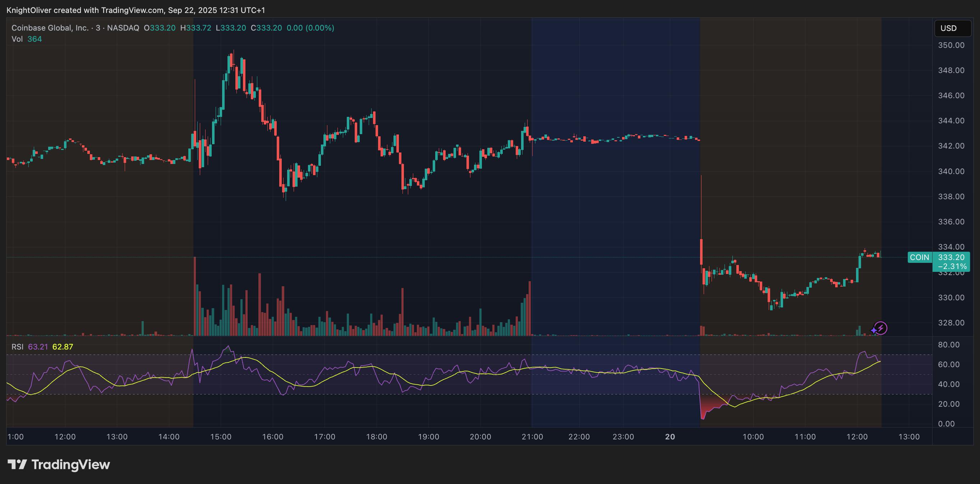
Task: Click the yellow RSI average value 62.87
Action: (x=63, y=347)
